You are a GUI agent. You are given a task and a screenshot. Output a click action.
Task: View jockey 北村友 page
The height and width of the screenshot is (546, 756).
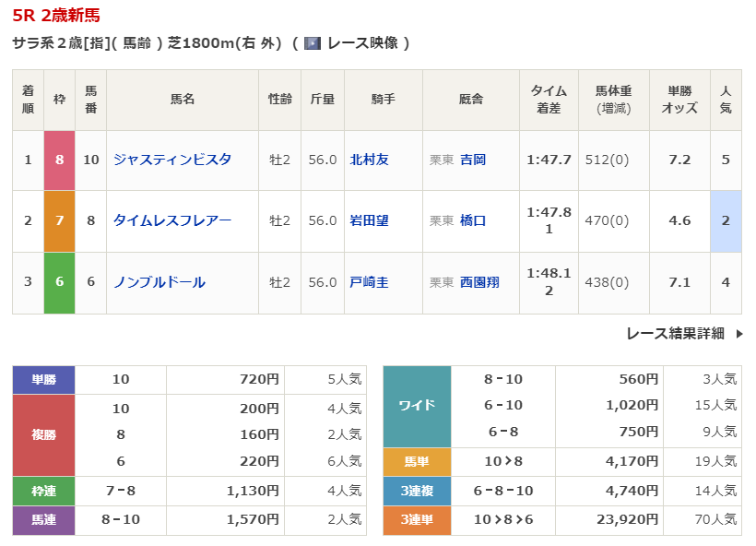point(369,160)
